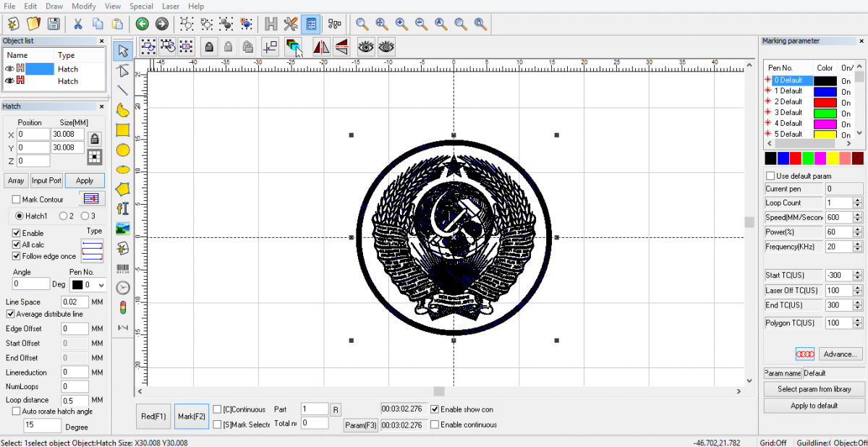Image resolution: width=868 pixels, height=447 pixels.
Task: Select hatch radio button 2
Action: 63,216
